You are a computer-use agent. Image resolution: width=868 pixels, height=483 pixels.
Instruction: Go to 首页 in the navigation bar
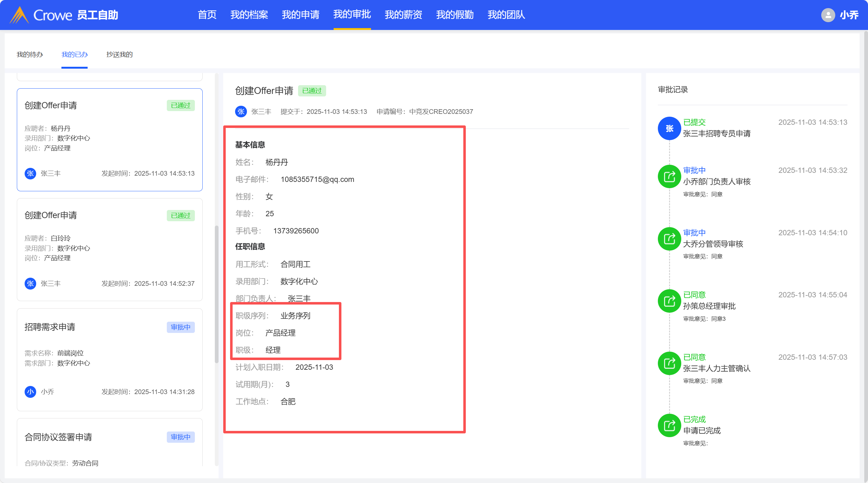(207, 15)
